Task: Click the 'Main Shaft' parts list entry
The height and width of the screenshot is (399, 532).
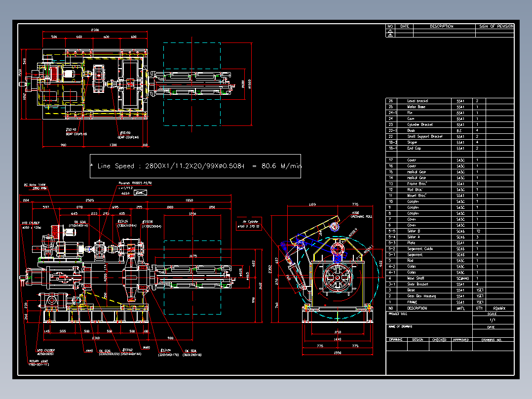Action: click(416, 278)
